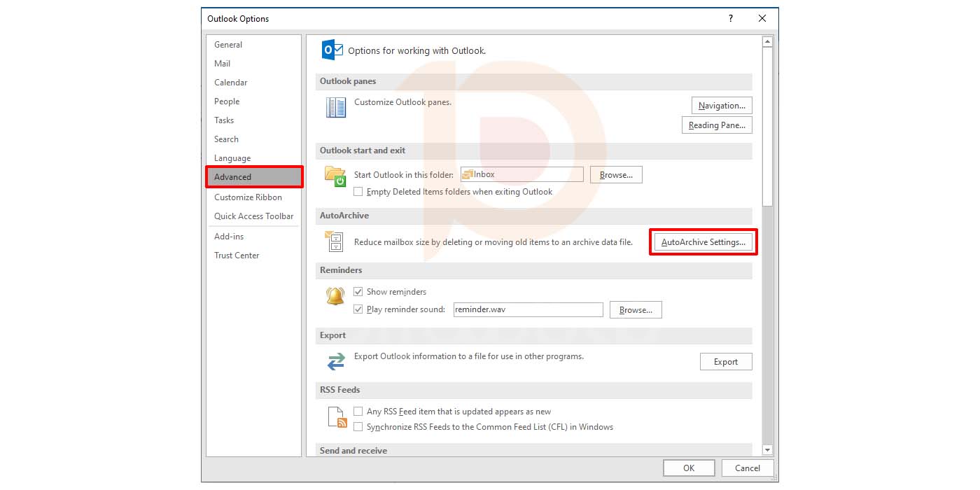Open AutoArchive Settings button

coord(703,242)
